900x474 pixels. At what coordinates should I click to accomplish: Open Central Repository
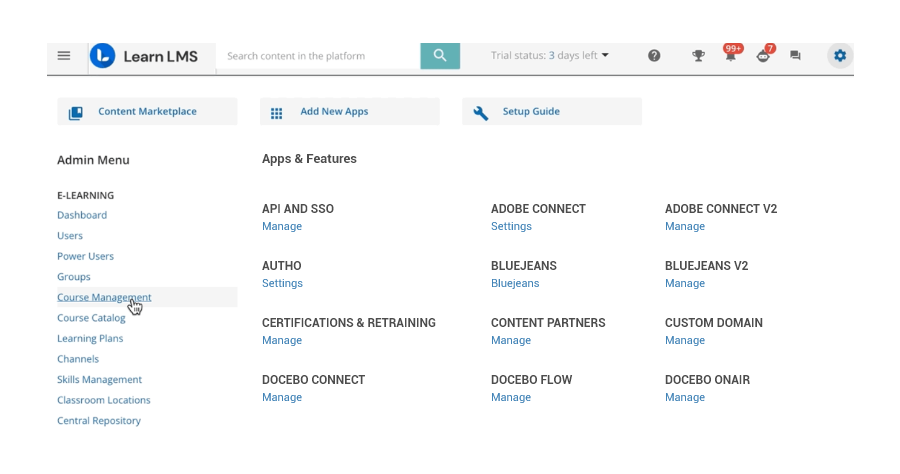tap(99, 421)
